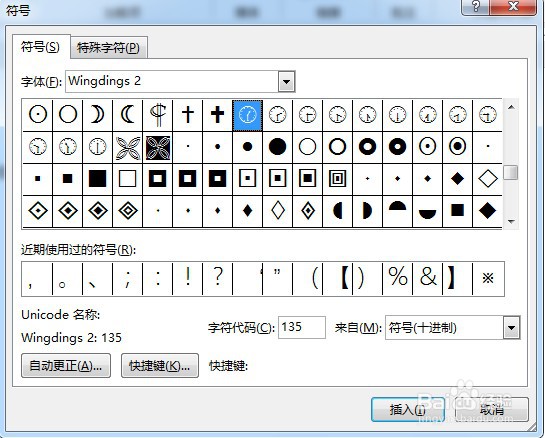Click the 字符代码 field showing 135
Screen dimensions: 545x438
pyautogui.click(x=302, y=327)
